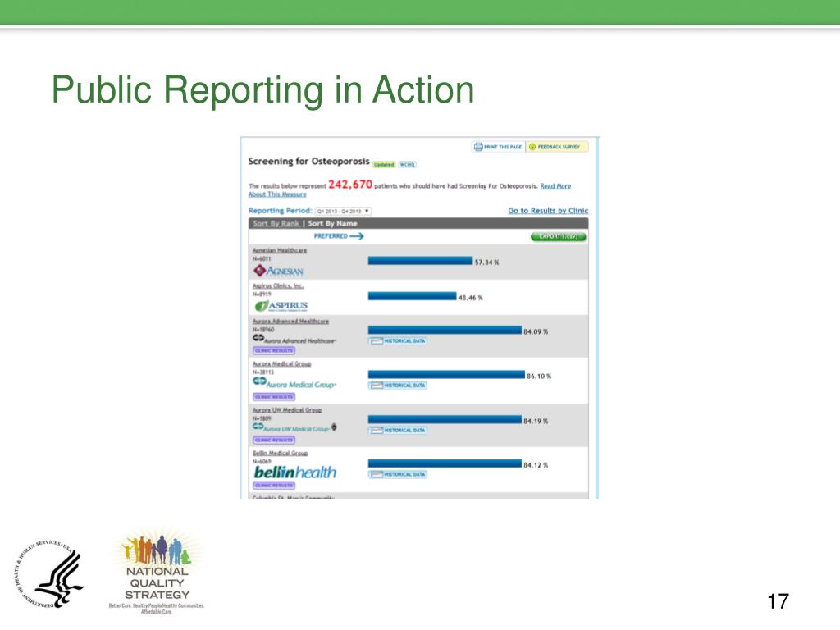This screenshot has height=630, width=840.
Task: Click the 86.10 % bar for Aurora Medical Group
Action: (446, 374)
